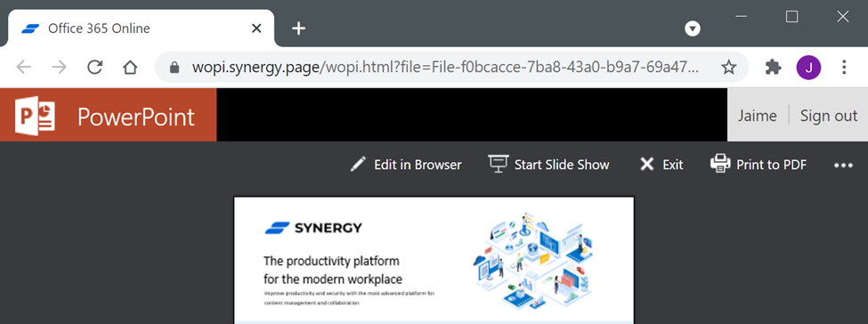
Task: Click the Exit X icon
Action: (646, 165)
